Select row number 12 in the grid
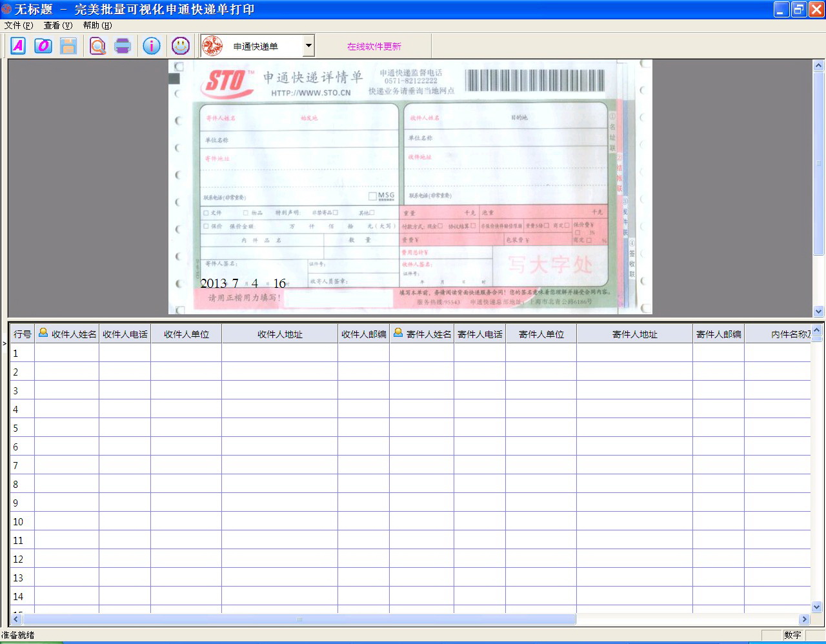 point(23,559)
